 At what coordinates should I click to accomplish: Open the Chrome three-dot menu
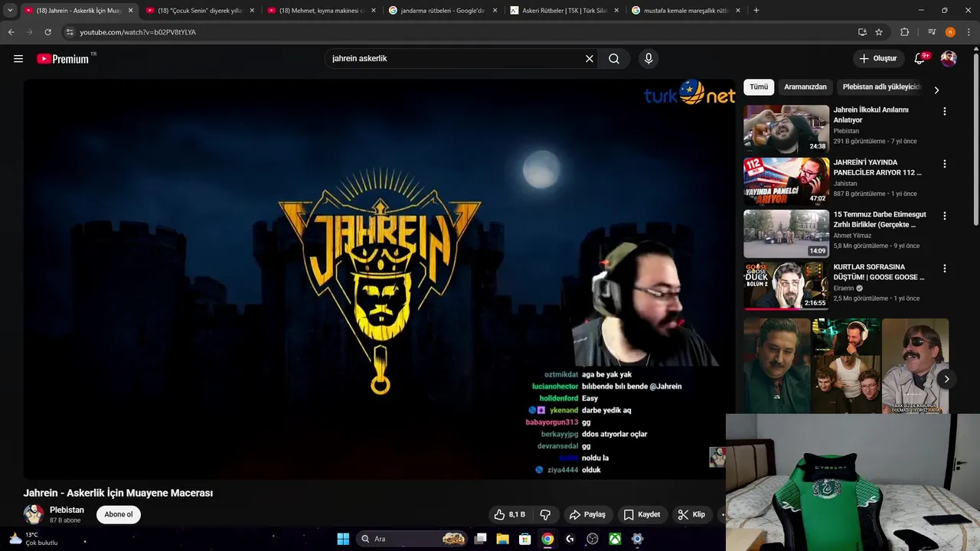(x=969, y=32)
